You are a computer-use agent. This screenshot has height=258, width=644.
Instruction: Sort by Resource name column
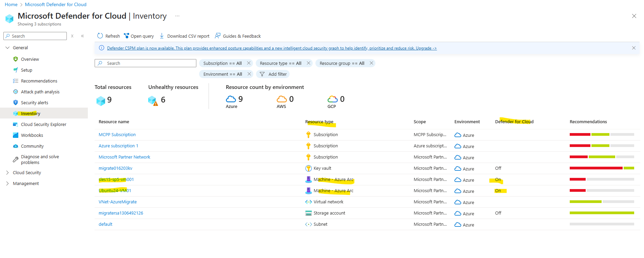(x=114, y=122)
